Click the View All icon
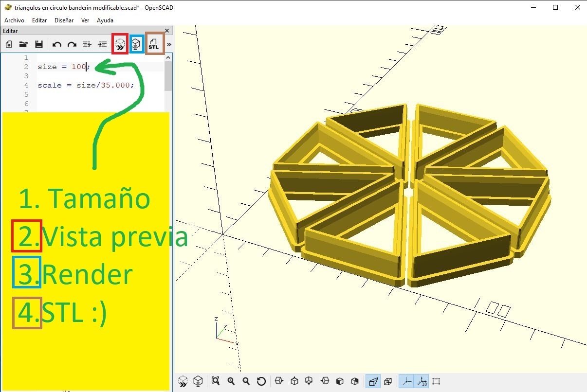Image resolution: width=587 pixels, height=392 pixels. coord(216,381)
